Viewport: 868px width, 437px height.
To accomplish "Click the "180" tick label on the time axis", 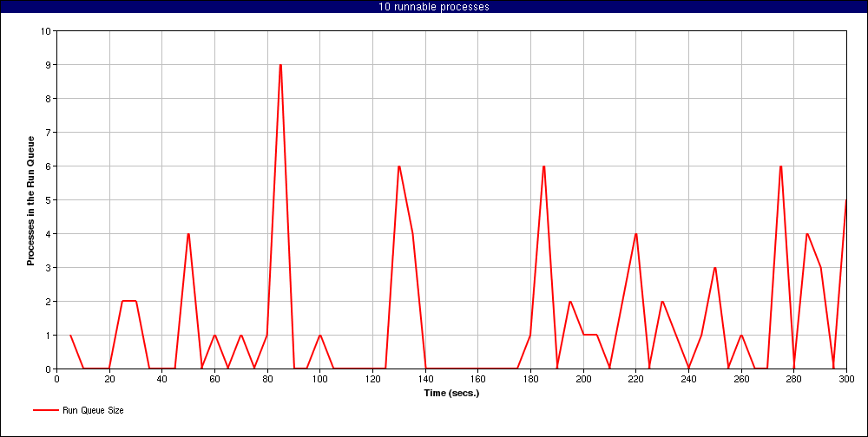I will pyautogui.click(x=531, y=379).
